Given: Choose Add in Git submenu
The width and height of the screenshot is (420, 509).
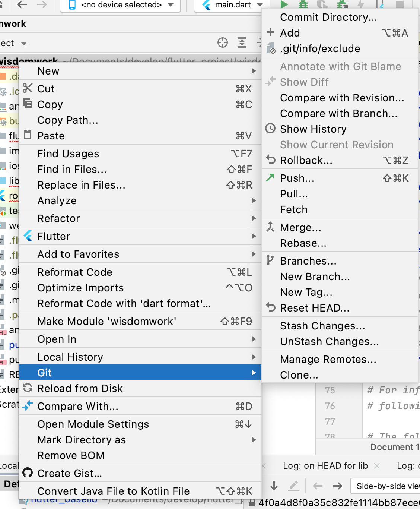Looking at the screenshot, I should (x=340, y=33).
